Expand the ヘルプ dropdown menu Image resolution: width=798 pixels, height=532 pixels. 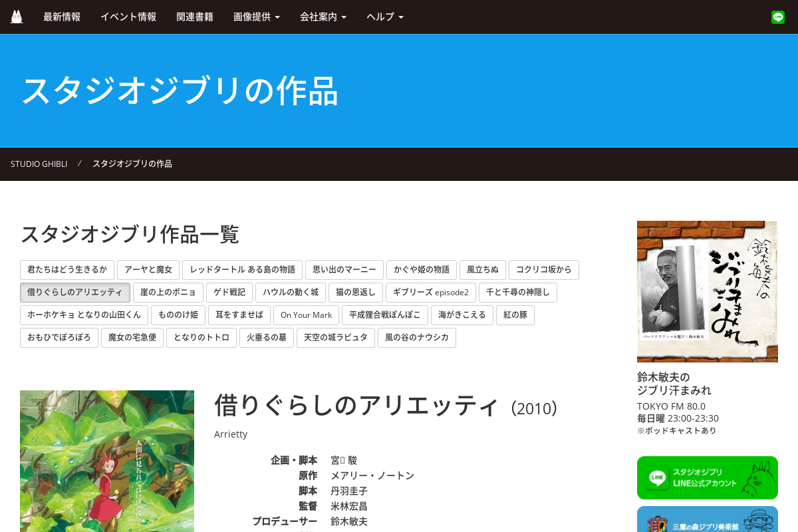[x=385, y=17]
